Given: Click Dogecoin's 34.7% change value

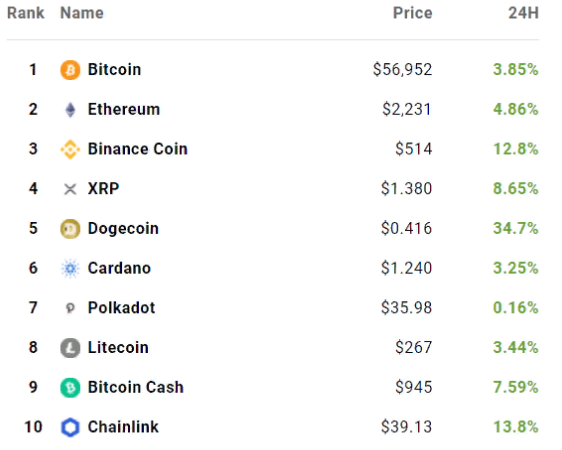Looking at the screenshot, I should [516, 228].
